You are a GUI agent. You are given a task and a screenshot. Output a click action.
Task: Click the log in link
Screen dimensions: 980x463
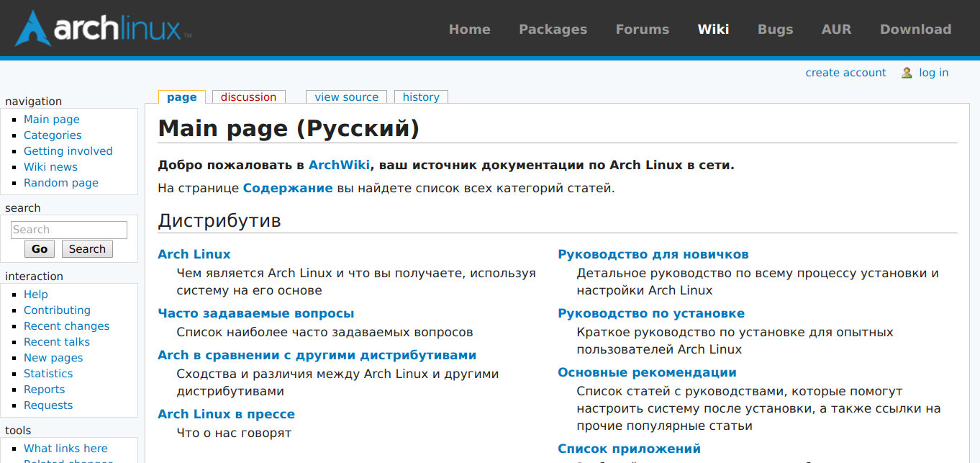coord(933,73)
